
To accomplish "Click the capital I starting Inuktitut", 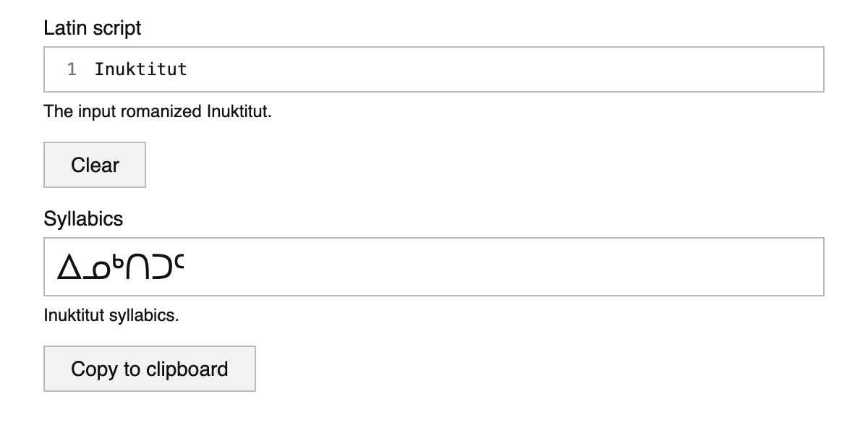I will 99,69.
